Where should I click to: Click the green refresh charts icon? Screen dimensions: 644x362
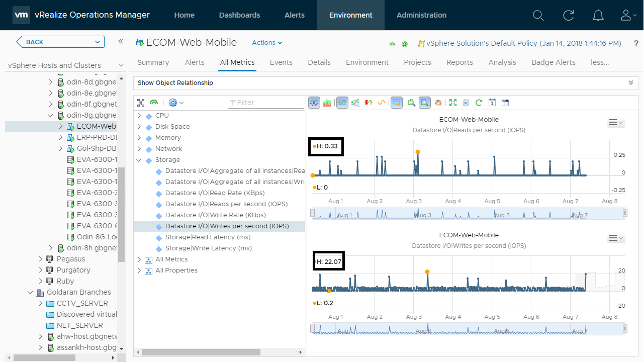click(479, 103)
